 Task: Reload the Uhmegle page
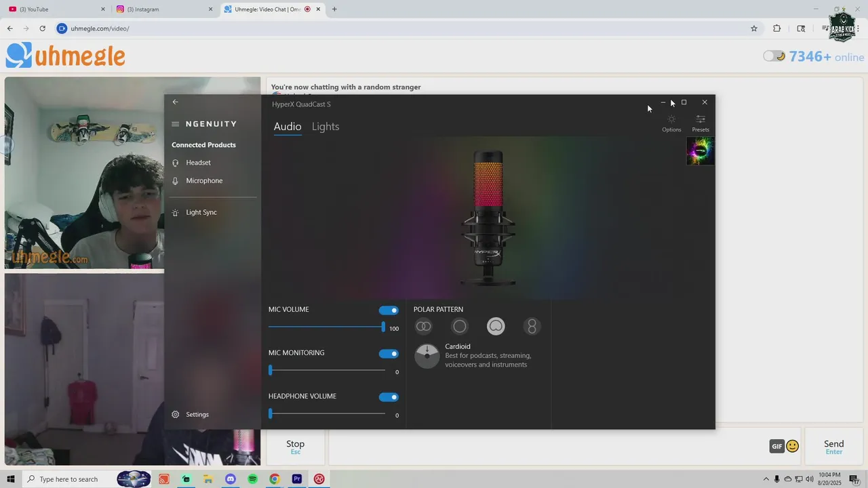pos(42,28)
